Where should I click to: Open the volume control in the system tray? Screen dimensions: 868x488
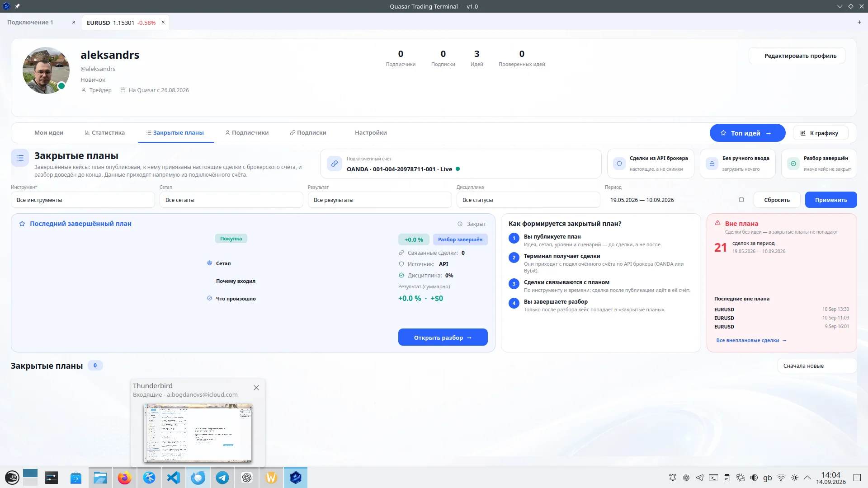coord(754,478)
